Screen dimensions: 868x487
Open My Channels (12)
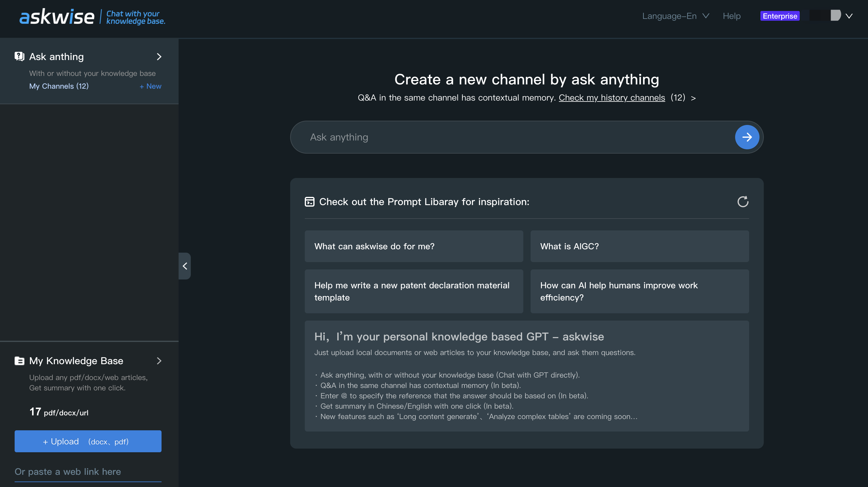(x=59, y=86)
